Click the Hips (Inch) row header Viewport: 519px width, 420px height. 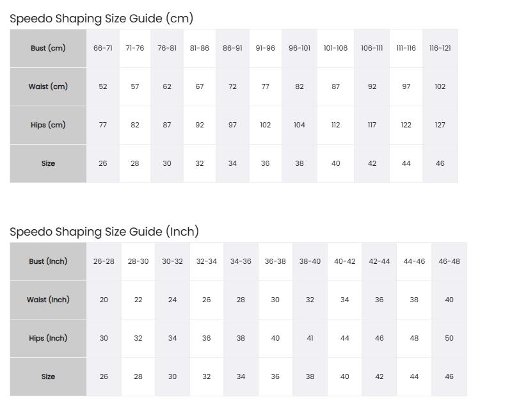[x=48, y=338]
